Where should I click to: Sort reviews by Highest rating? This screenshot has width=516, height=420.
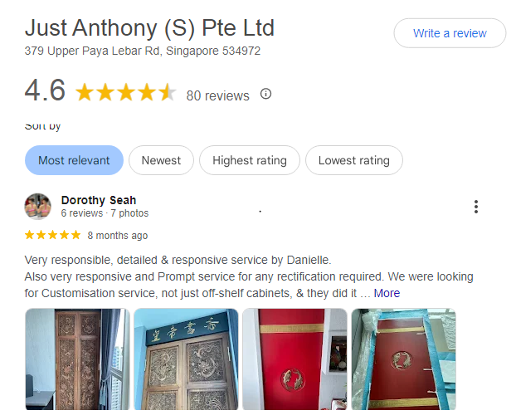tap(249, 160)
